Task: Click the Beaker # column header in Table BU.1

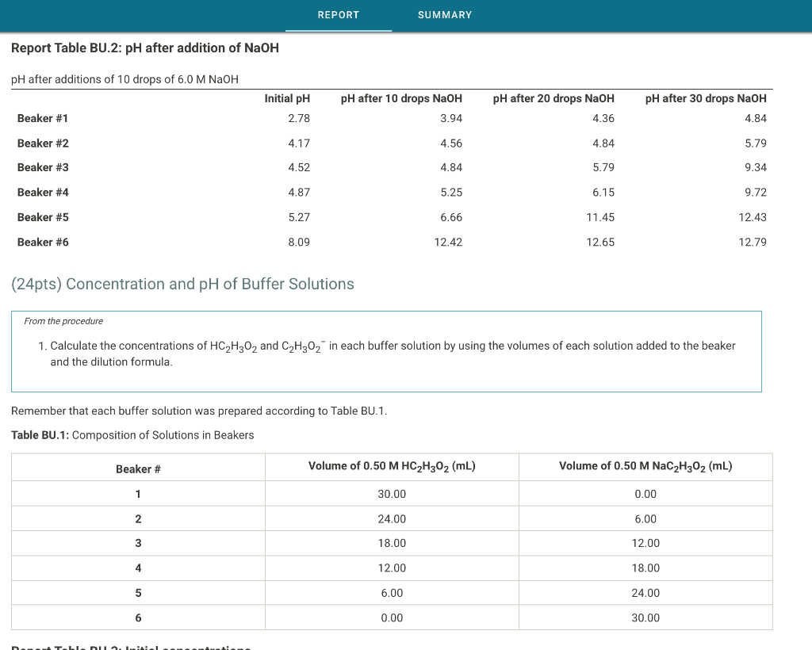Action: tap(138, 468)
